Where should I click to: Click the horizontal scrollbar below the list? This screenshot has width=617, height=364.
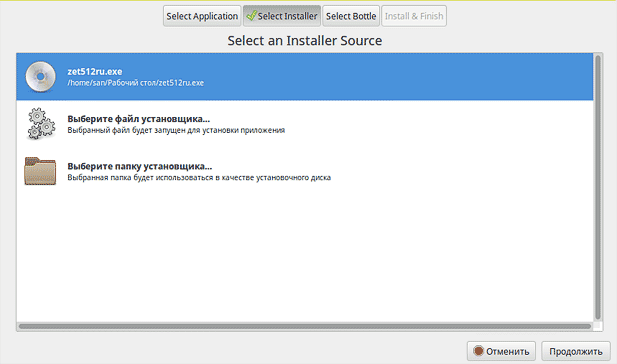point(305,327)
